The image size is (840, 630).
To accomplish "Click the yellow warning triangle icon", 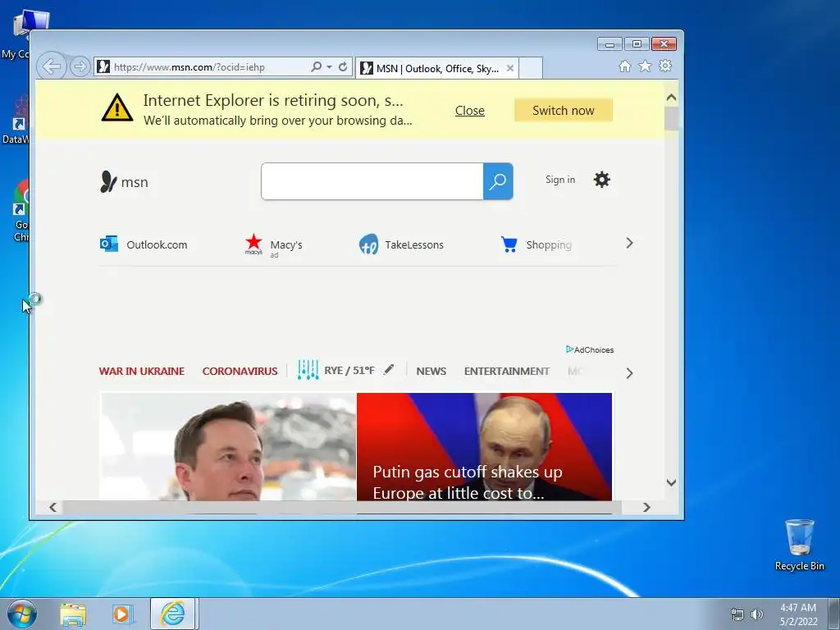I will pyautogui.click(x=116, y=108).
